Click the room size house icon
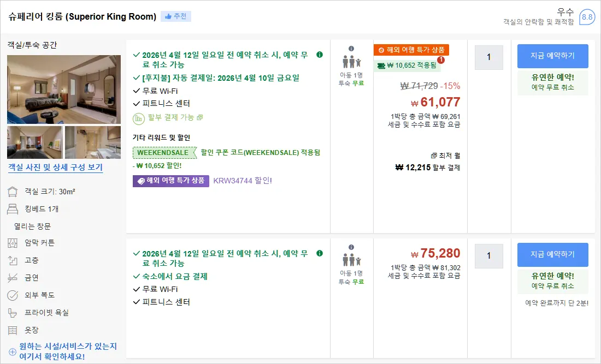Image resolution: width=601 pixels, height=364 pixels. point(13,192)
